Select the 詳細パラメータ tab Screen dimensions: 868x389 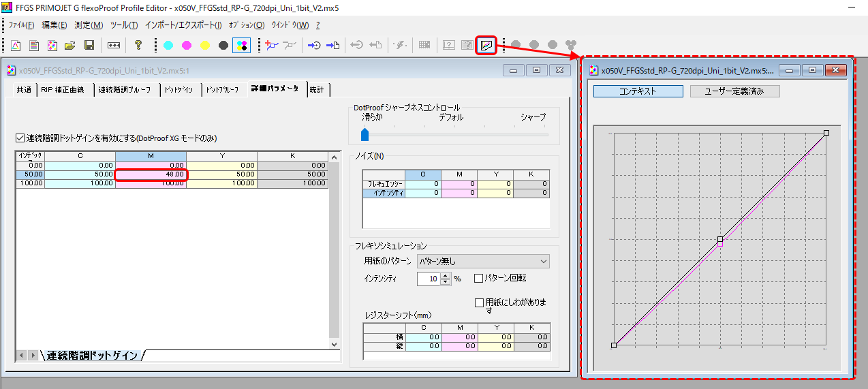pyautogui.click(x=275, y=89)
